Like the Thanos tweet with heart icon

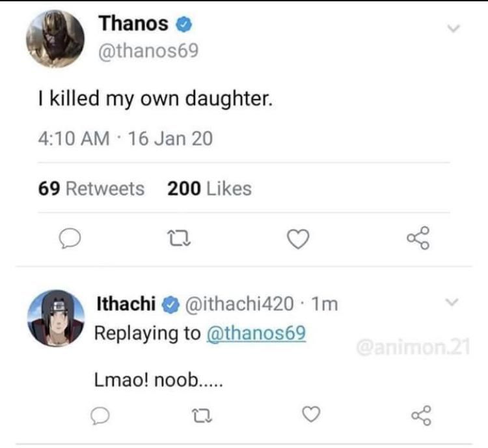[297, 240]
